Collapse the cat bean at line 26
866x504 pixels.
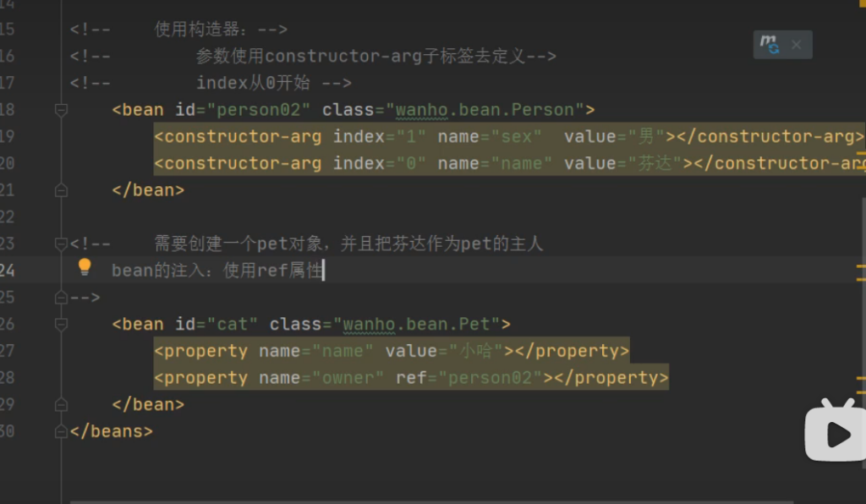pyautogui.click(x=61, y=325)
